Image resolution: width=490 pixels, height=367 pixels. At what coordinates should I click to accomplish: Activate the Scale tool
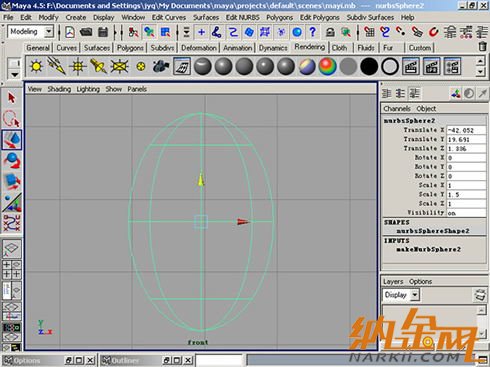click(x=12, y=182)
